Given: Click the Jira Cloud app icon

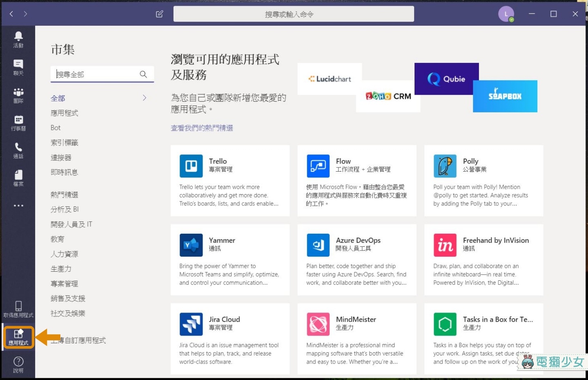Looking at the screenshot, I should point(191,324).
